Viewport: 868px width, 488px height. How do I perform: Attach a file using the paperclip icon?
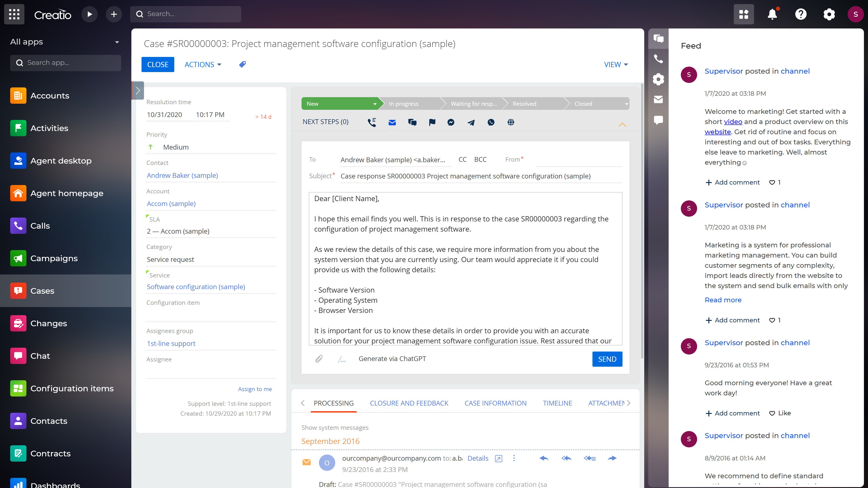pos(319,359)
